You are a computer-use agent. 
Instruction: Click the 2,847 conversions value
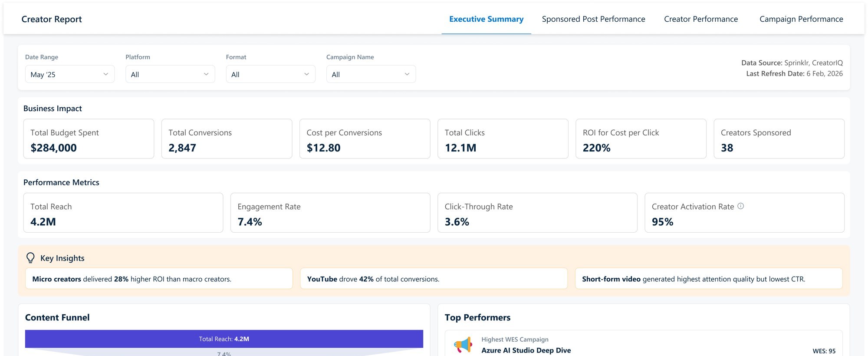(182, 148)
